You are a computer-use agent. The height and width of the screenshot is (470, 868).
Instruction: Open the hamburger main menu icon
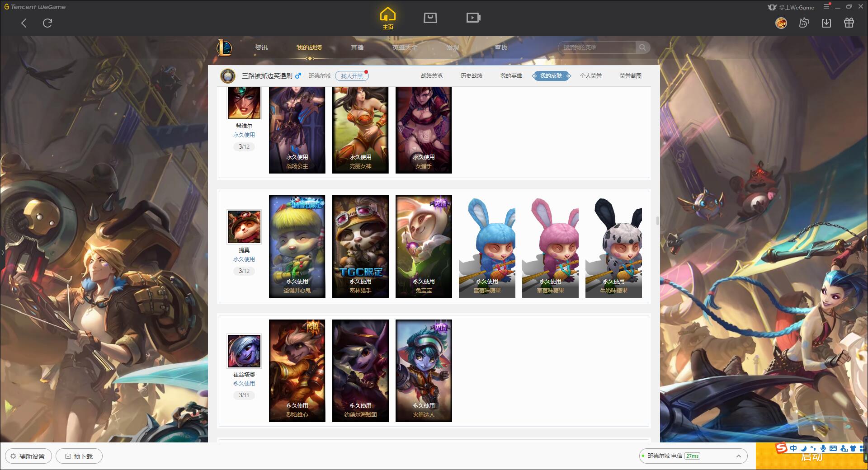[827, 6]
